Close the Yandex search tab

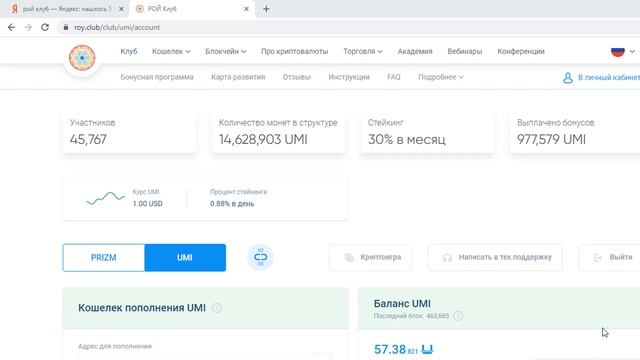coord(121,9)
